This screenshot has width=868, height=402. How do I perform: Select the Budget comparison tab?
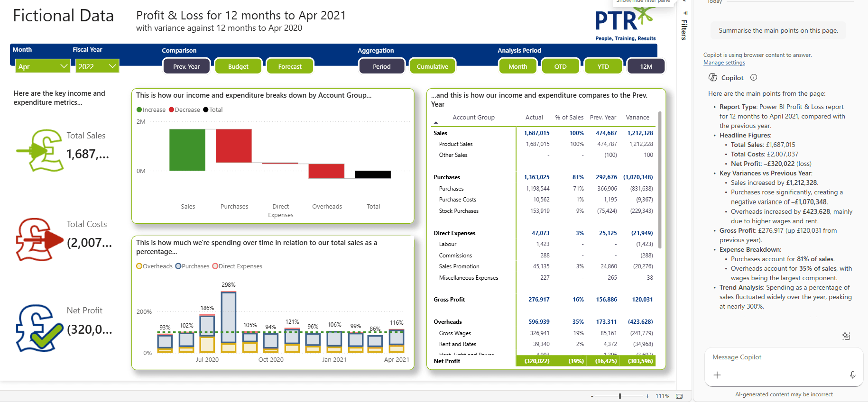pos(238,66)
